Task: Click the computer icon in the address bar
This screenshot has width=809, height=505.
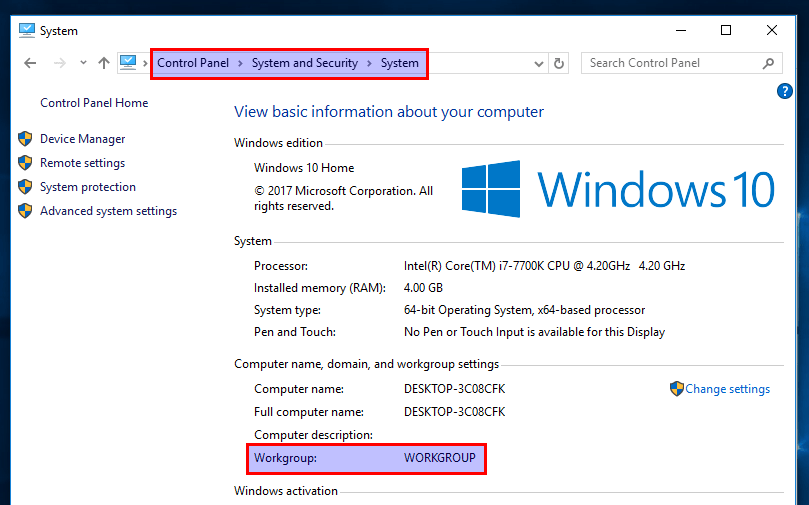Action: [128, 63]
